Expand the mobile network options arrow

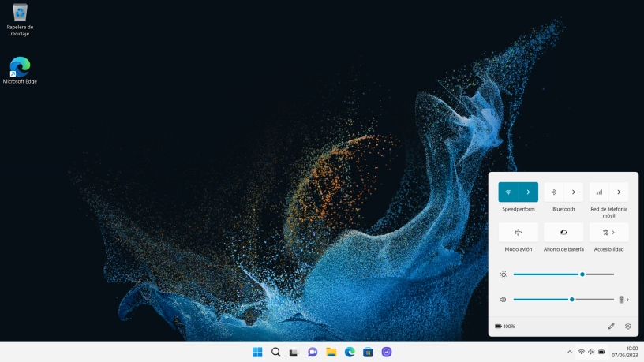tap(619, 192)
